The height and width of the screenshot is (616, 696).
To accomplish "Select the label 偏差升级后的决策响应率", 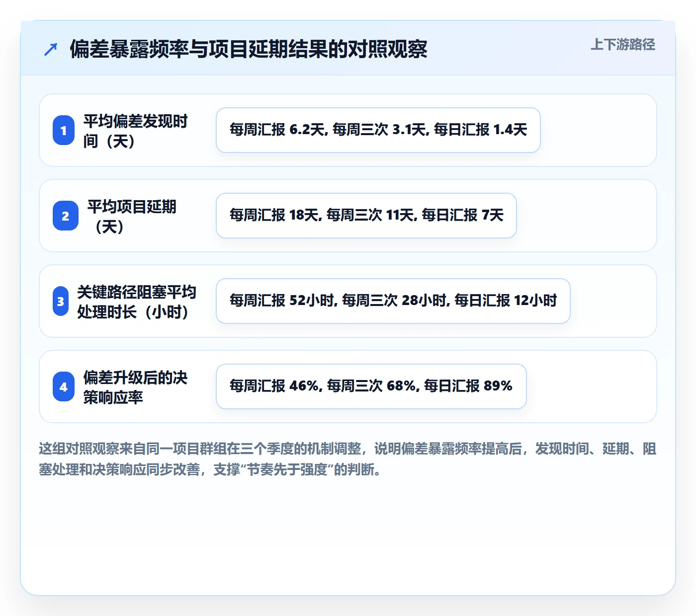I will (x=135, y=387).
